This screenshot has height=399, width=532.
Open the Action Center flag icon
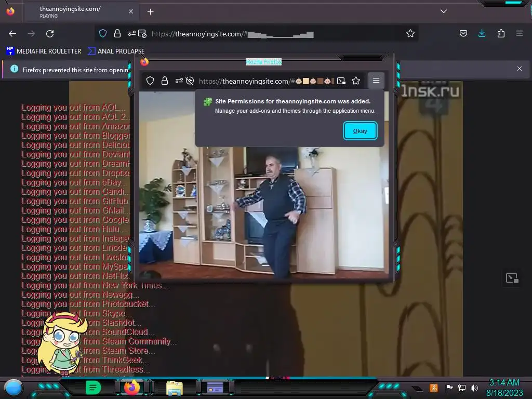tap(449, 388)
